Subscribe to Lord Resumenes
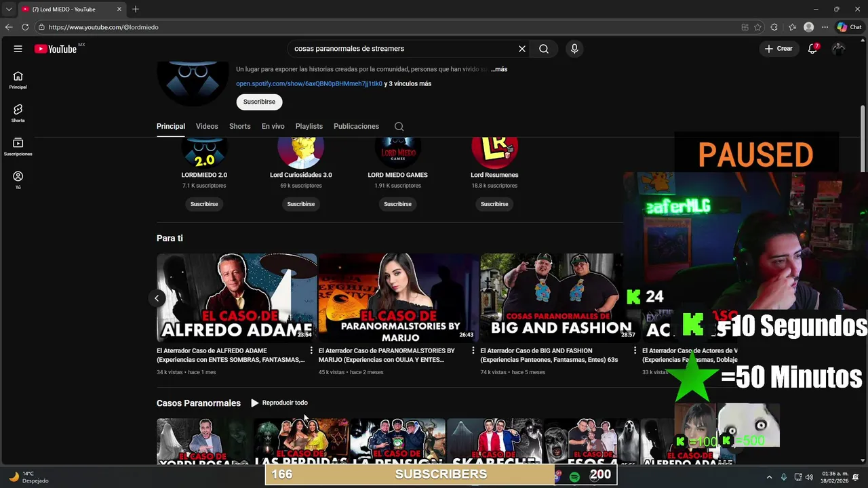The height and width of the screenshot is (488, 868). (494, 204)
